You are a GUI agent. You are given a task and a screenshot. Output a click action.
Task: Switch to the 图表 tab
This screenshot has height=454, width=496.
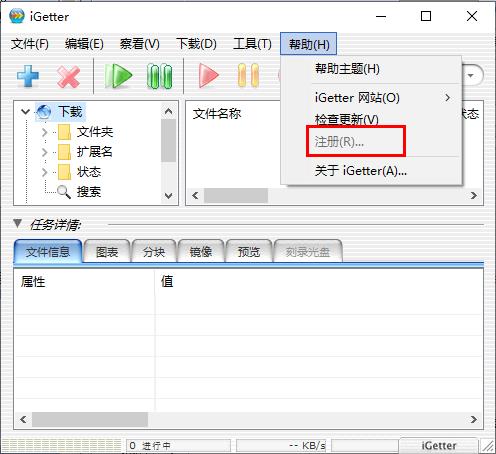(x=107, y=252)
